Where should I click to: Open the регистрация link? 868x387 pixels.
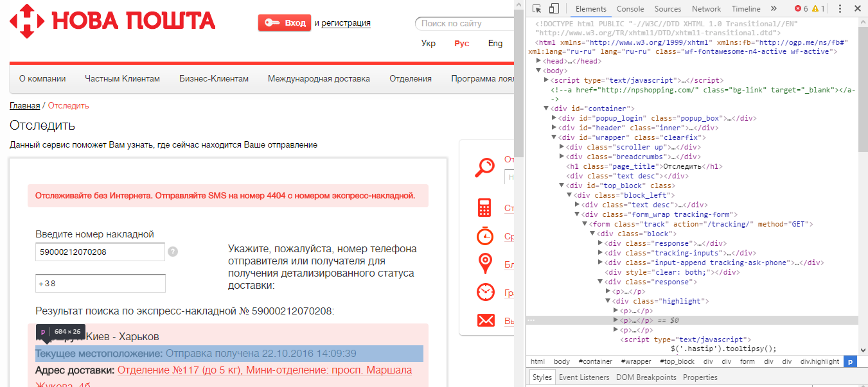tap(346, 23)
